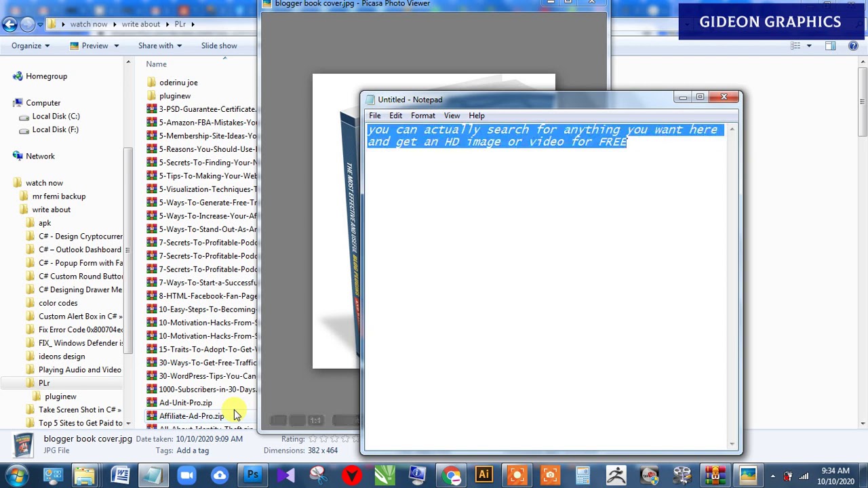This screenshot has width=868, height=488.
Task: Go back using the Explorer back arrow
Action: (x=9, y=24)
